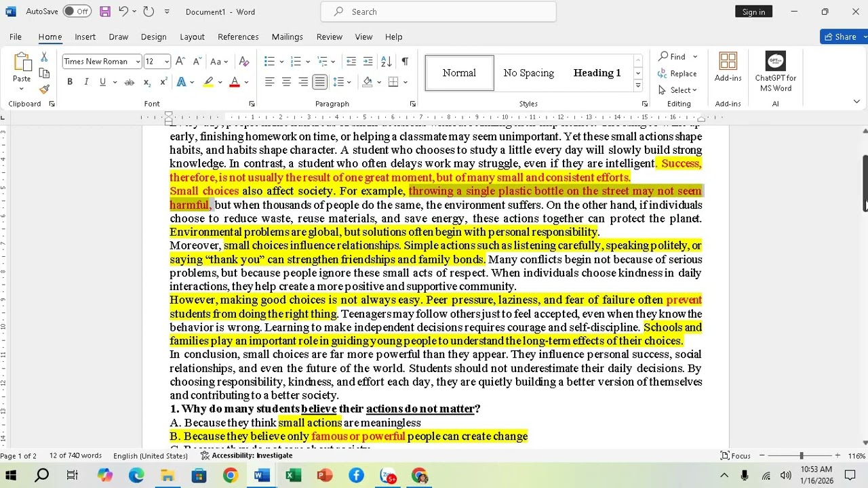Viewport: 868px width, 488px height.
Task: Open the Paragraph settings dialog launcher
Action: (412, 104)
